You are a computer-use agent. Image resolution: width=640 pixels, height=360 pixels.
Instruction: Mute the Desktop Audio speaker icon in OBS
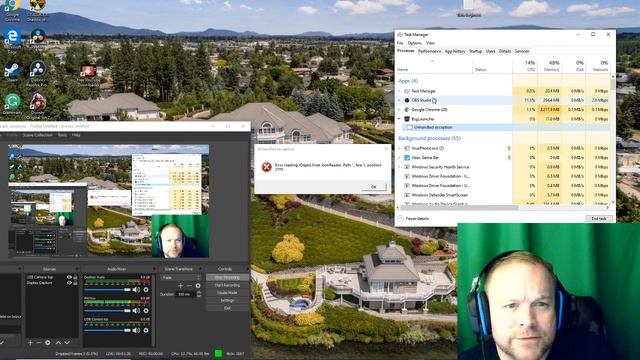coord(136,289)
